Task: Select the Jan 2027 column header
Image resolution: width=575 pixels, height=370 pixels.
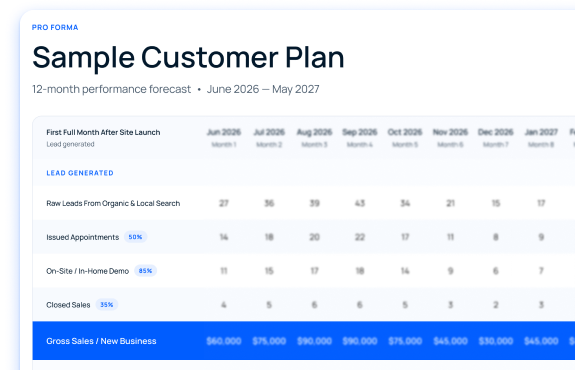Action: click(541, 132)
